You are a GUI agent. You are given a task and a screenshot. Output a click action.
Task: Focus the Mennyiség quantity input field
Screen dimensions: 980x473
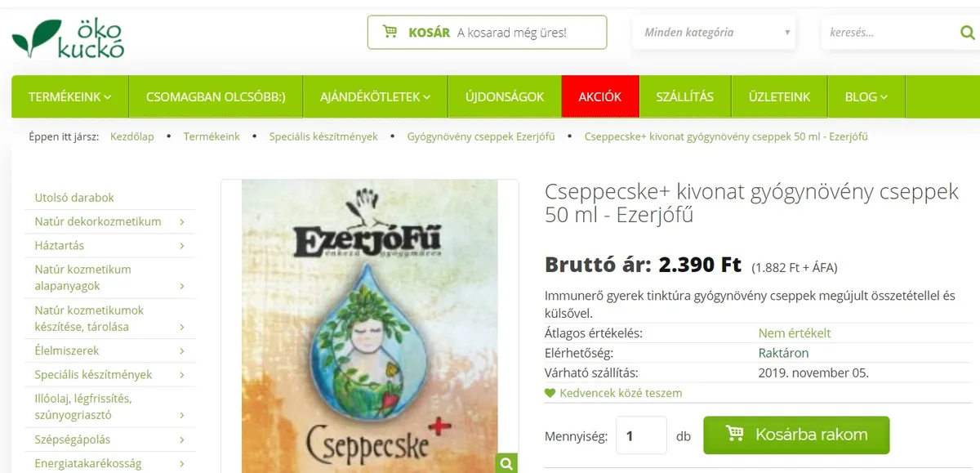[x=641, y=435]
